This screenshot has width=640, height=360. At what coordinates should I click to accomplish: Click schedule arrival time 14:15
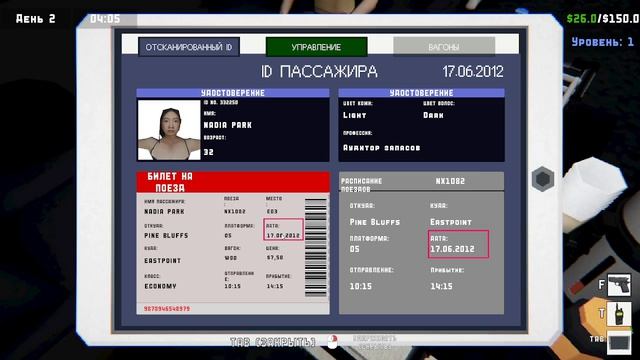click(441, 286)
